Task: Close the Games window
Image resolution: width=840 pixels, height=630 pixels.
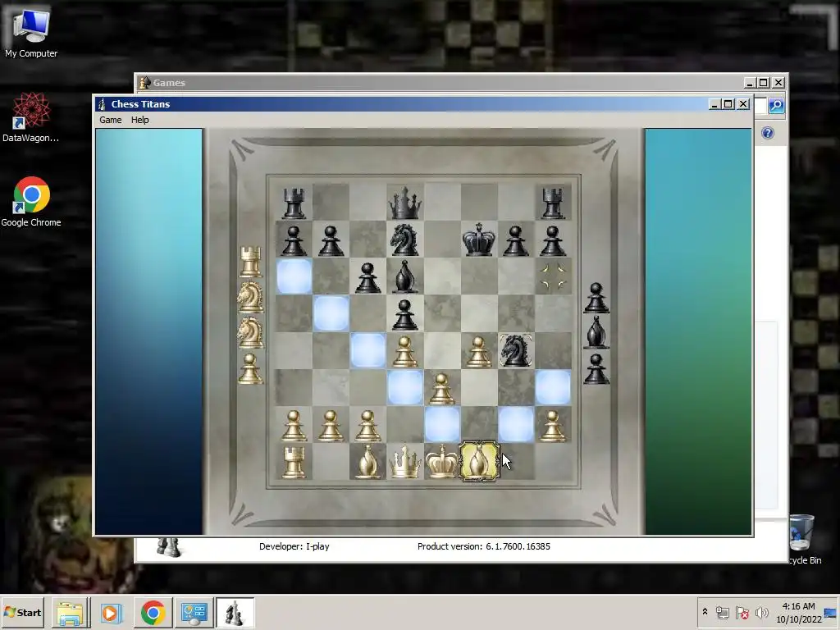Action: pos(779,83)
